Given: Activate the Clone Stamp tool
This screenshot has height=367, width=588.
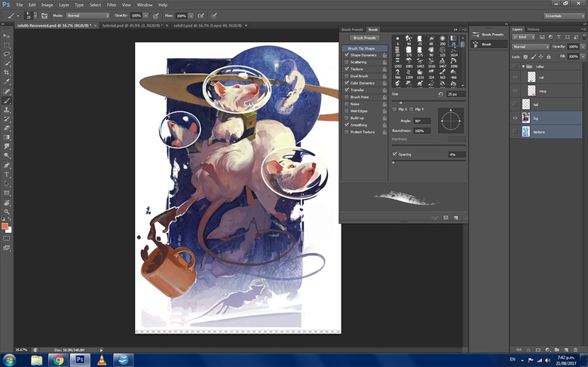Looking at the screenshot, I should [x=7, y=109].
